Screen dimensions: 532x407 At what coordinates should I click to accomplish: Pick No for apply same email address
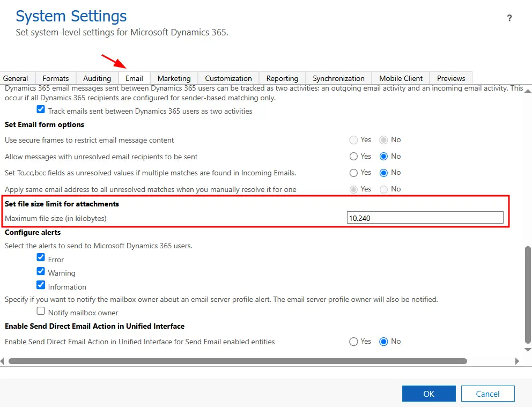(384, 189)
